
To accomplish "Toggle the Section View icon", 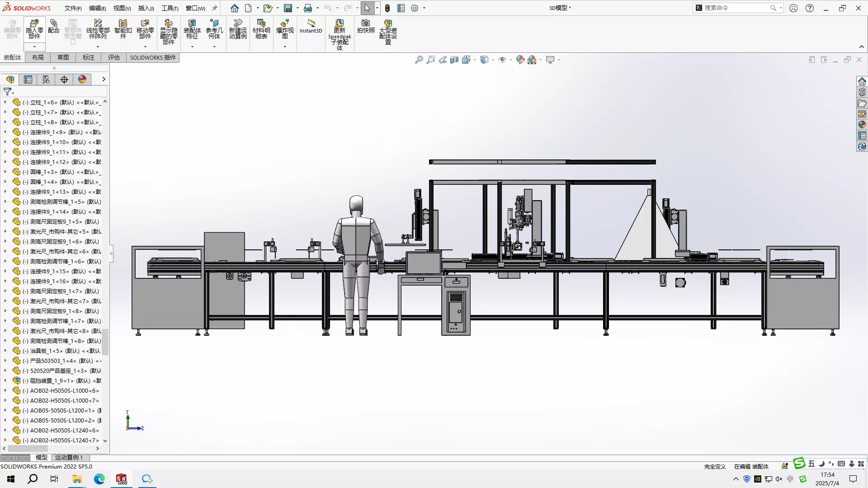I will coord(454,60).
